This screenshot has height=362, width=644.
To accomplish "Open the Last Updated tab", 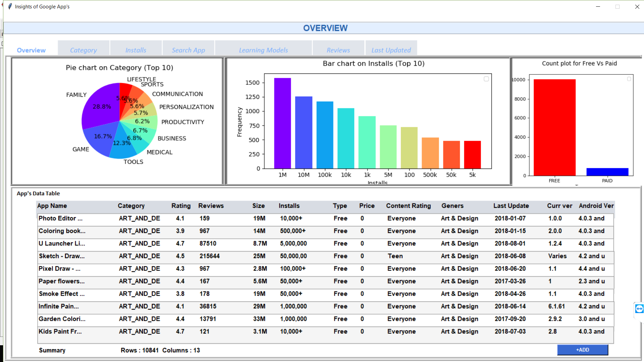I will (391, 50).
